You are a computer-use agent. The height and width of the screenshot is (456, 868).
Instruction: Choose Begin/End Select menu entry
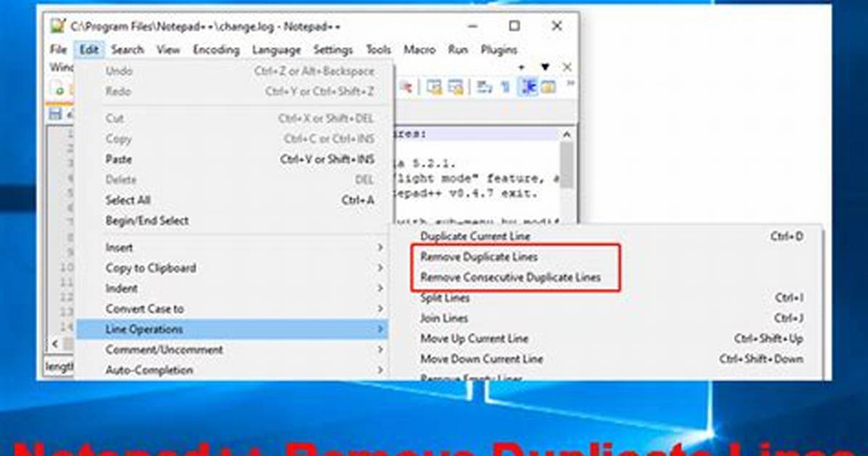232,221
